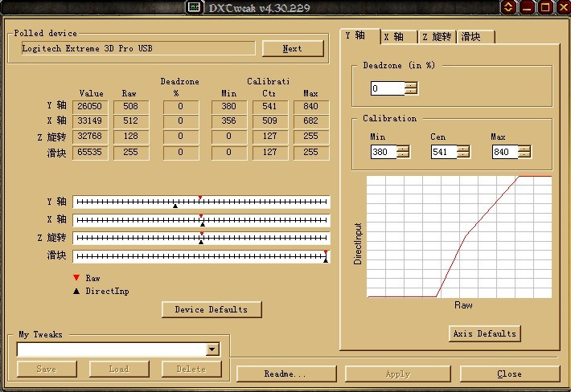The width and height of the screenshot is (571, 392).
Task: Open the Z 旋转 tab
Action: [437, 37]
